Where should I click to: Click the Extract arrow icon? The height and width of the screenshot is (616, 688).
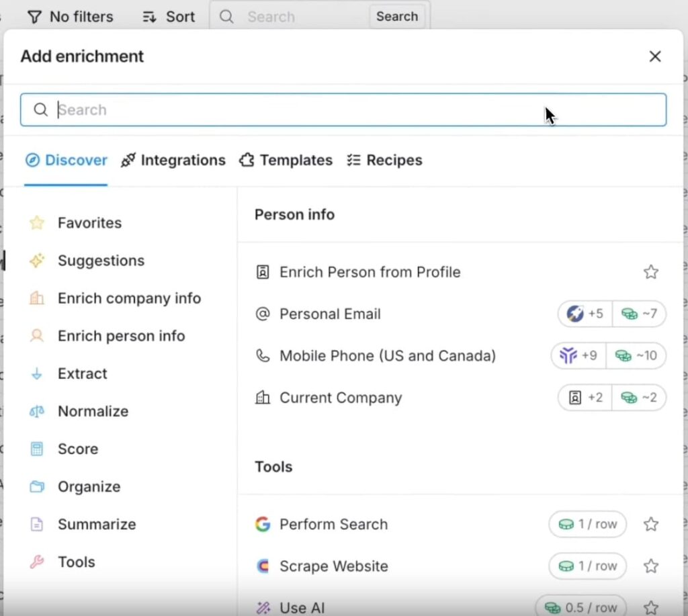(x=37, y=373)
